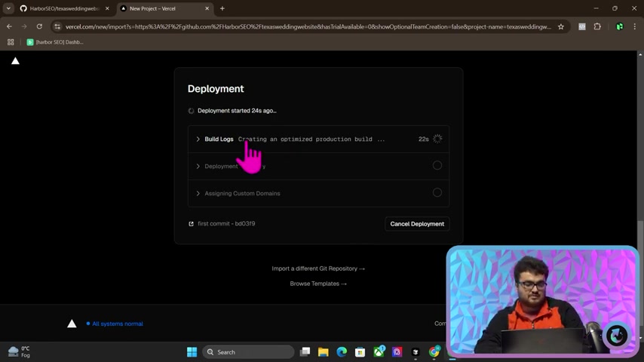Open File Explorer from the taskbar
The image size is (644, 362).
(324, 352)
